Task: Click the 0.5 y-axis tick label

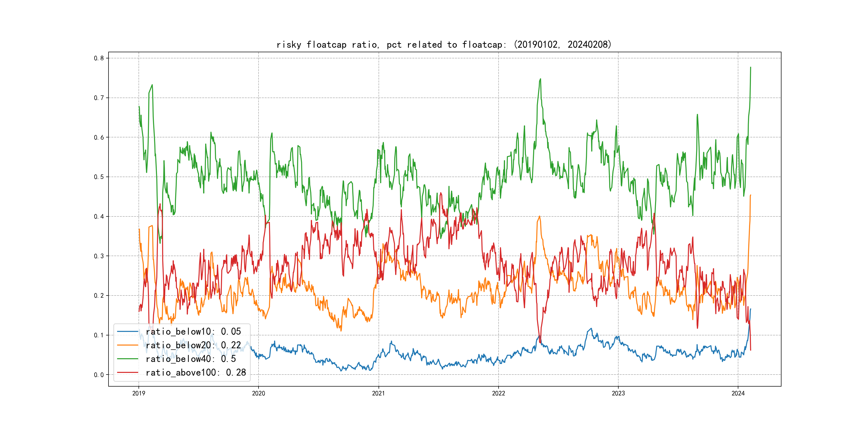Action: [x=99, y=177]
